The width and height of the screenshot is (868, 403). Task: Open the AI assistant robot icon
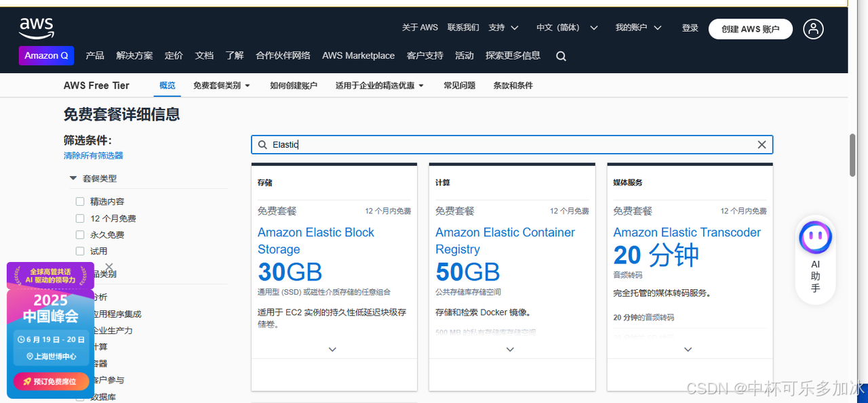(x=815, y=236)
